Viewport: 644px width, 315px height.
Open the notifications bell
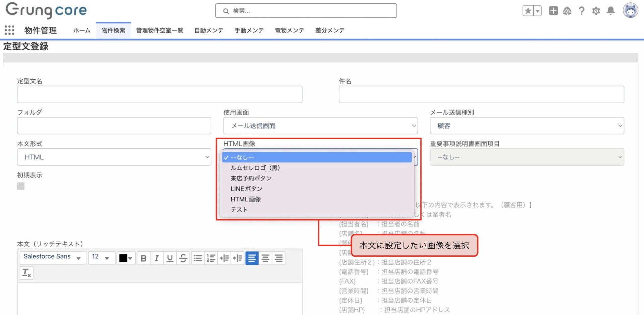(x=610, y=11)
